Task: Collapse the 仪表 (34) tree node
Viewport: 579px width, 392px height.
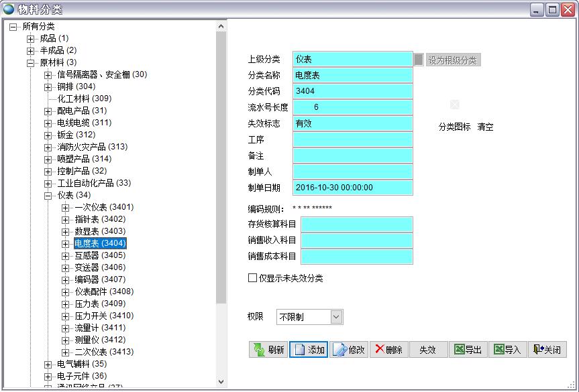Action: click(48, 196)
